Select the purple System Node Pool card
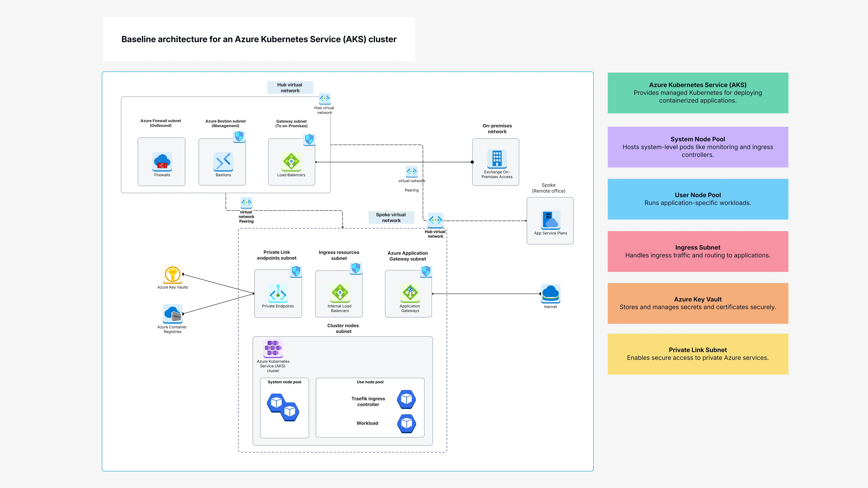868x488 pixels. [x=698, y=147]
